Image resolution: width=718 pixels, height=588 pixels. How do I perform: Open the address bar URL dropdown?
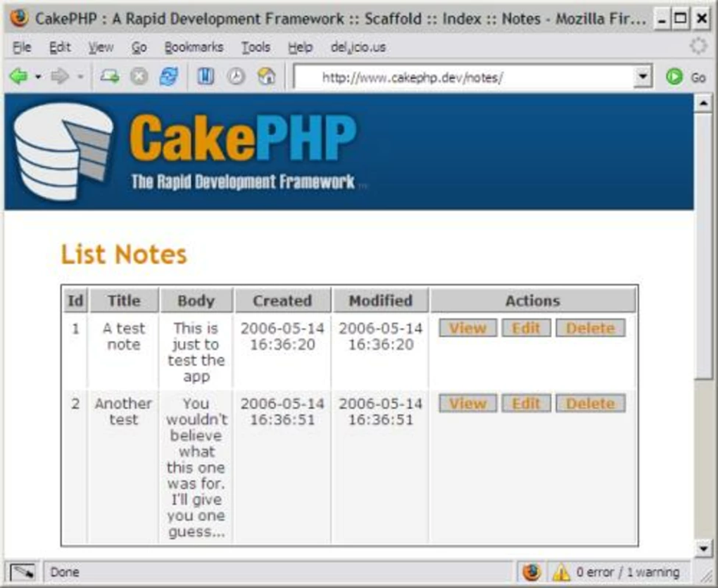[643, 77]
